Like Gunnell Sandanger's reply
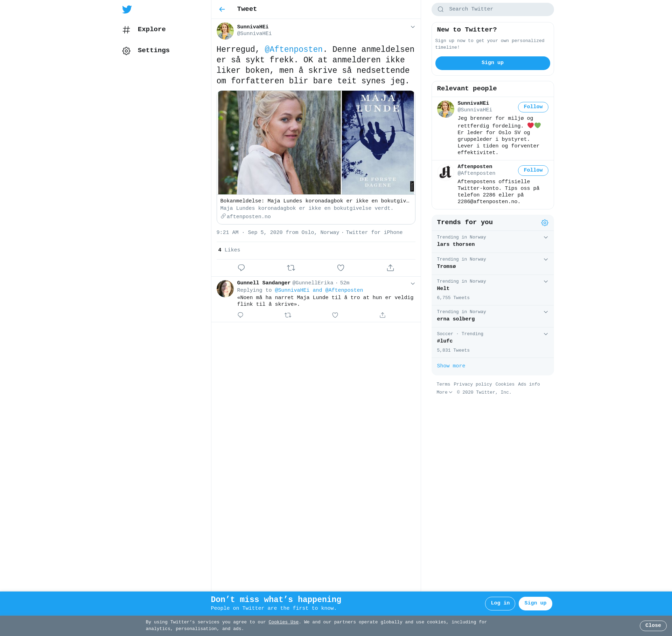The width and height of the screenshot is (672, 636). 335,315
